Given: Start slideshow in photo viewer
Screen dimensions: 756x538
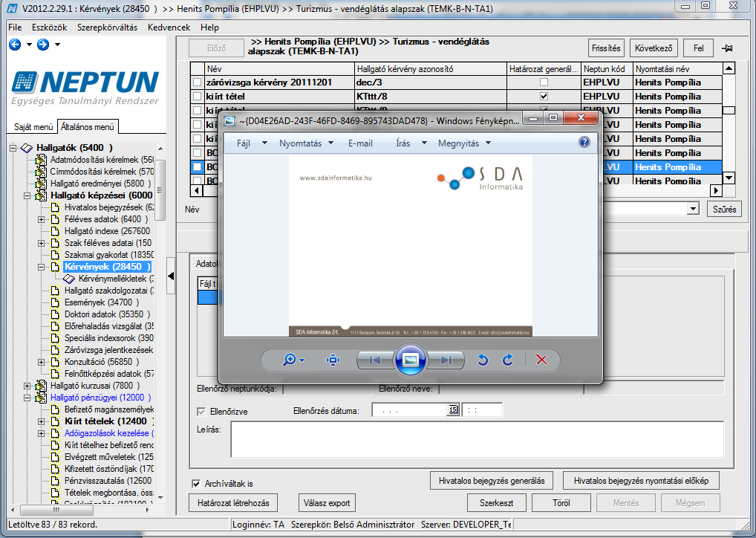Looking at the screenshot, I should click(410, 360).
